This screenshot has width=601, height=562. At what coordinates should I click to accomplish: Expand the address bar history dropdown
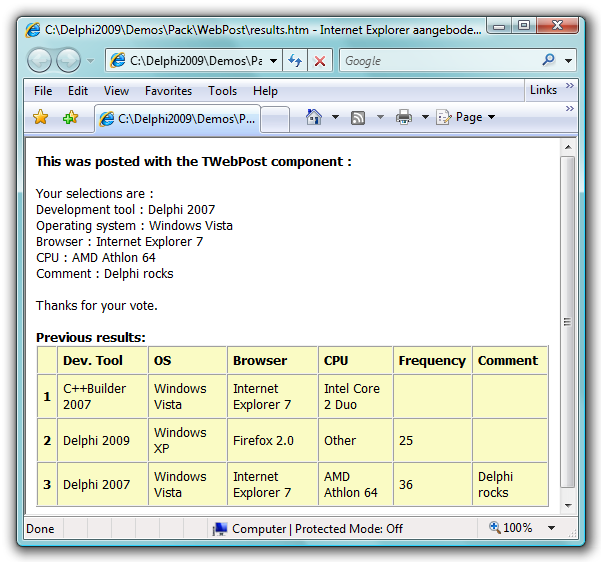tap(273, 61)
